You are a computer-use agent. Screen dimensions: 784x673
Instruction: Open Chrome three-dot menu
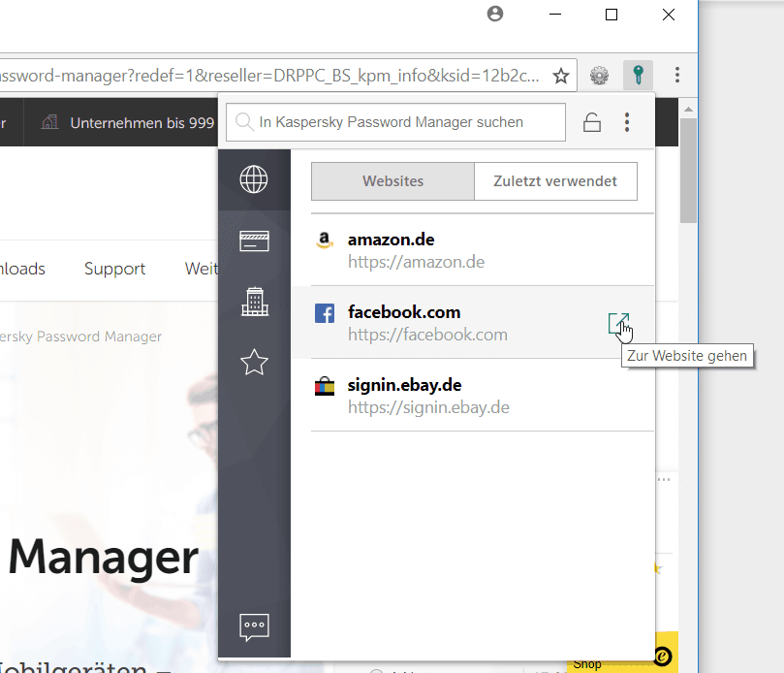tap(677, 75)
